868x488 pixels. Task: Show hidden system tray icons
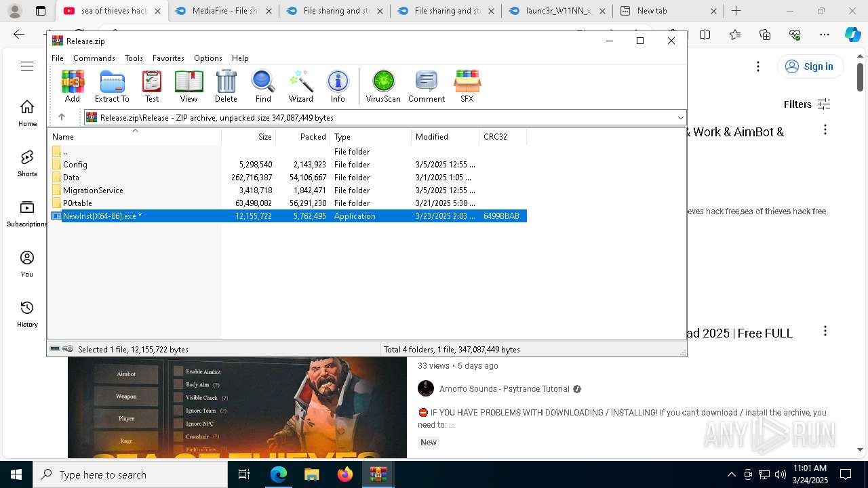pos(731,474)
